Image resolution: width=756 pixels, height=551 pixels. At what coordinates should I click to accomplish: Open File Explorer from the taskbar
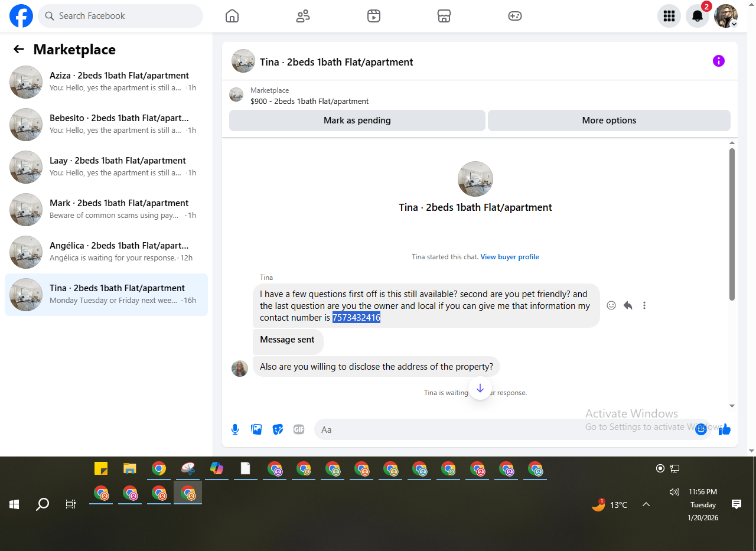[x=130, y=468]
